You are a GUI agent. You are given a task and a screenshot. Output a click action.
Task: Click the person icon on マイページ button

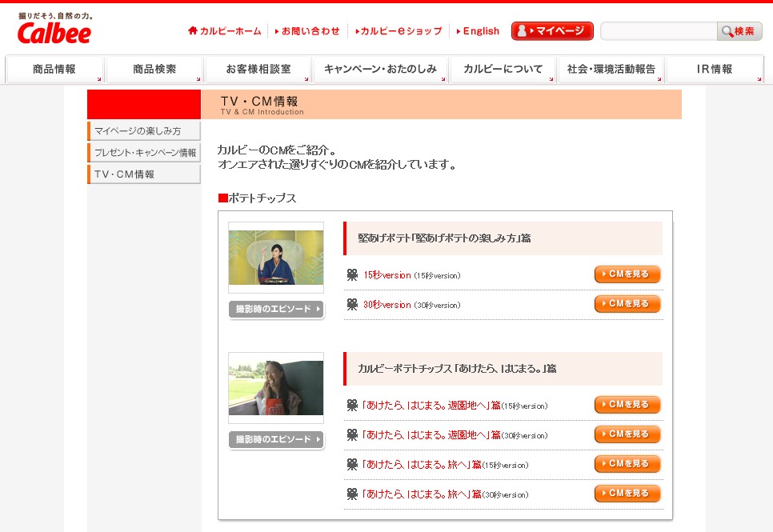(x=522, y=30)
